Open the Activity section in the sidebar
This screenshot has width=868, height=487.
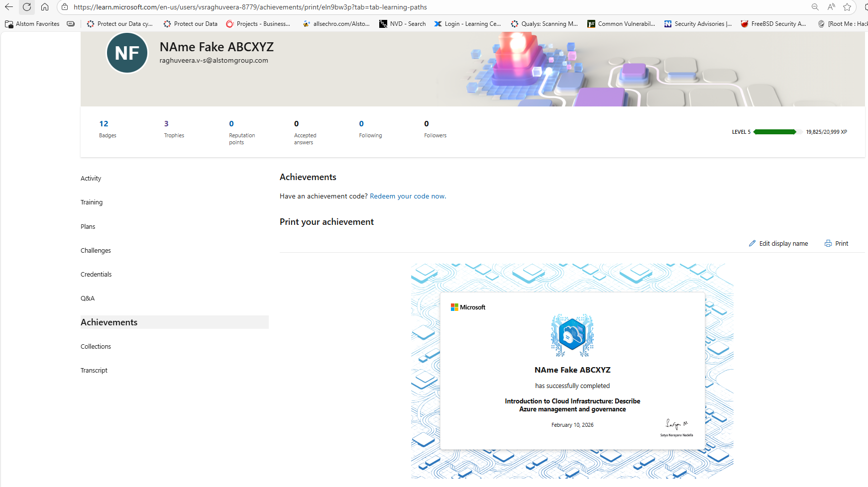tap(91, 179)
